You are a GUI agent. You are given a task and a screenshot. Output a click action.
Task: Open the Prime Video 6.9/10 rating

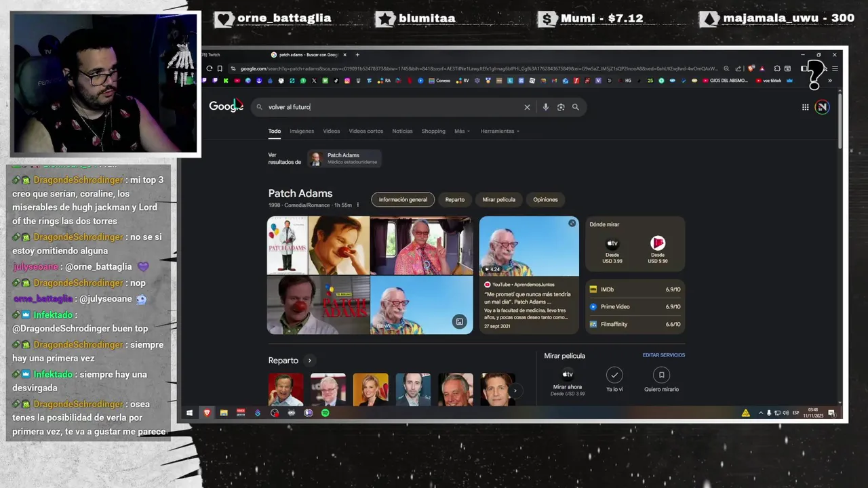click(635, 306)
